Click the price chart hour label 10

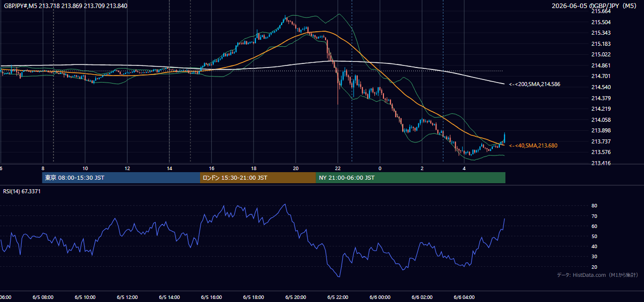pos(85,168)
